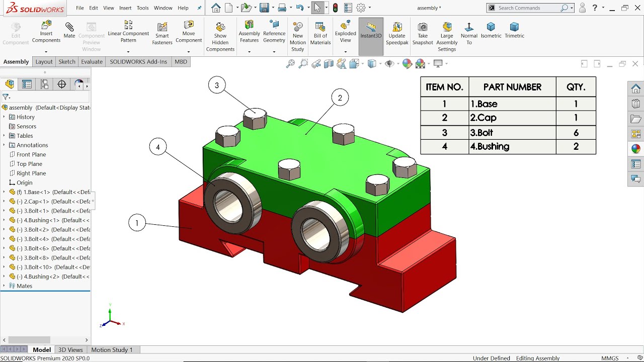Click Update Speedpak
The image size is (644, 362).
(x=397, y=33)
